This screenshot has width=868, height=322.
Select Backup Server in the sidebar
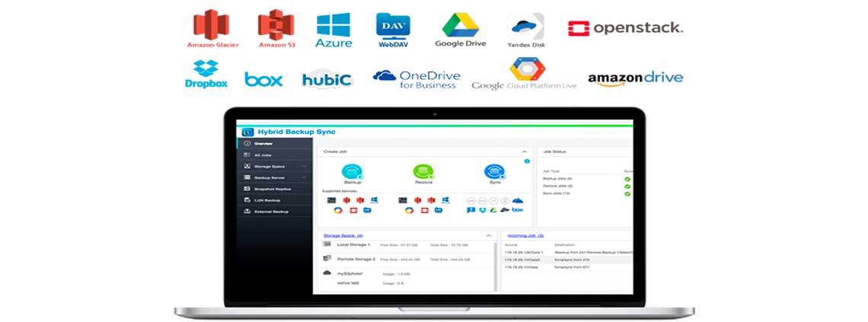point(275,177)
